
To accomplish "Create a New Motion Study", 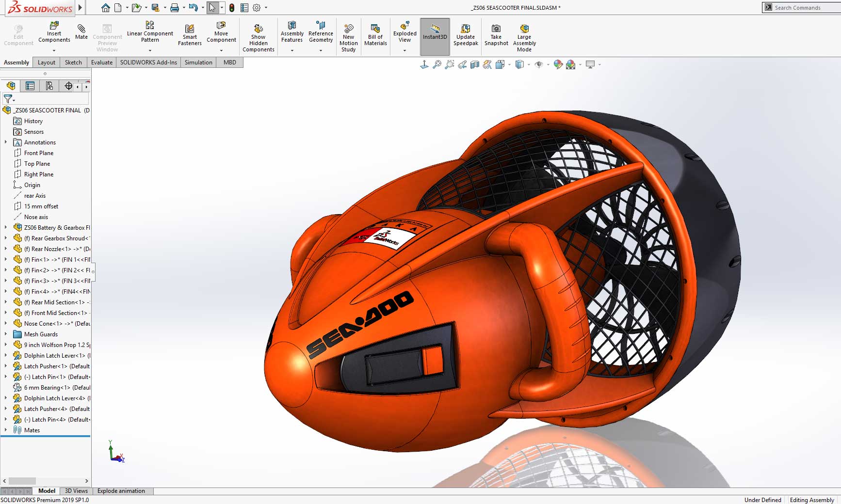I will (x=348, y=36).
